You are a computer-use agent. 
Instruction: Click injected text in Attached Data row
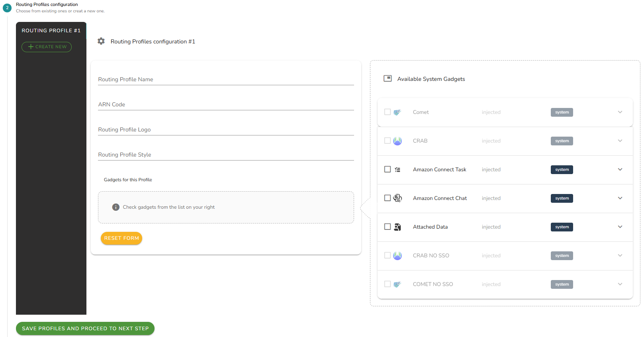[491, 227]
